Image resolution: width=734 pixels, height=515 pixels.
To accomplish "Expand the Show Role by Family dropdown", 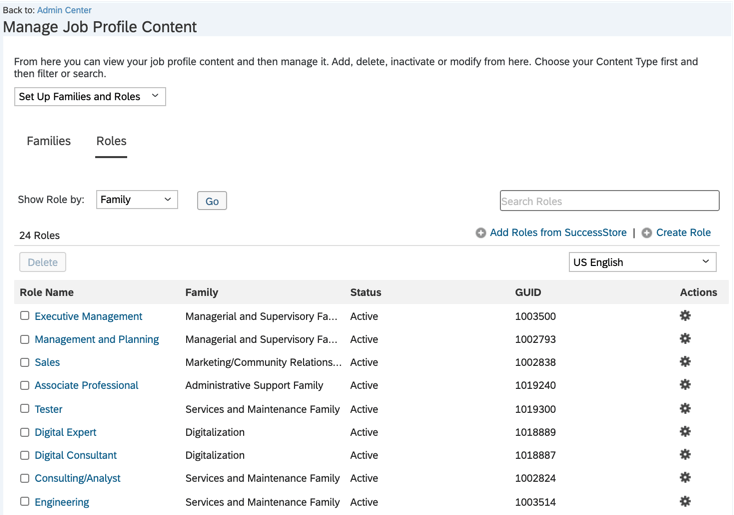I will point(137,200).
